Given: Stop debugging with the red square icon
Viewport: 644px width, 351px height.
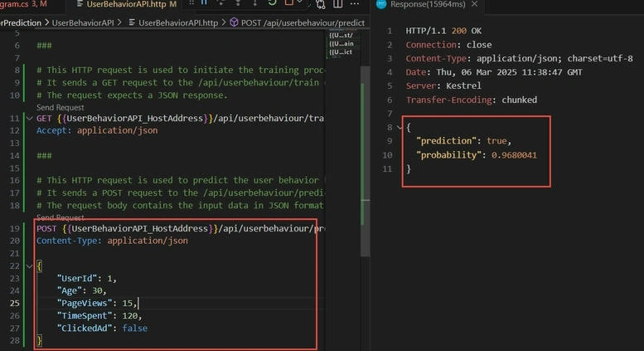Looking at the screenshot, I should (x=289, y=2).
